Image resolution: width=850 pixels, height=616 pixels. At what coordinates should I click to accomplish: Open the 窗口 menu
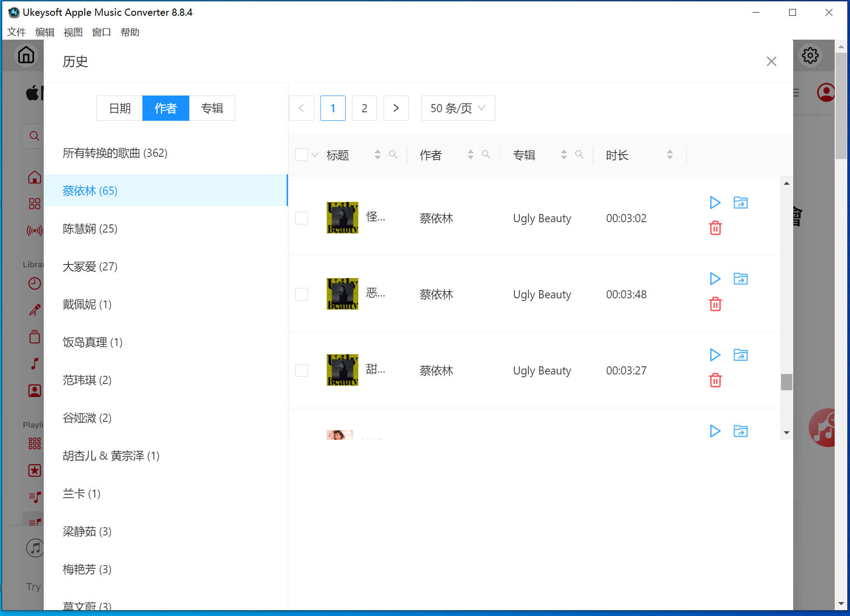101,32
